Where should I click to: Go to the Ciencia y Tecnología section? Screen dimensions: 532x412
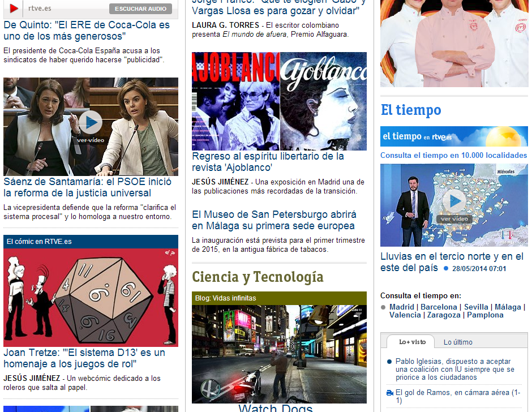point(258,277)
